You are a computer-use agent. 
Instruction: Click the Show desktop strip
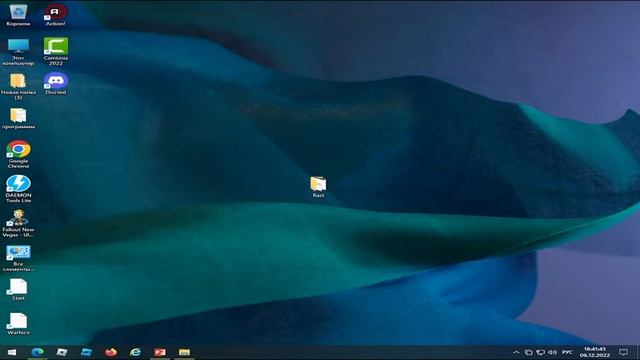click(638, 352)
